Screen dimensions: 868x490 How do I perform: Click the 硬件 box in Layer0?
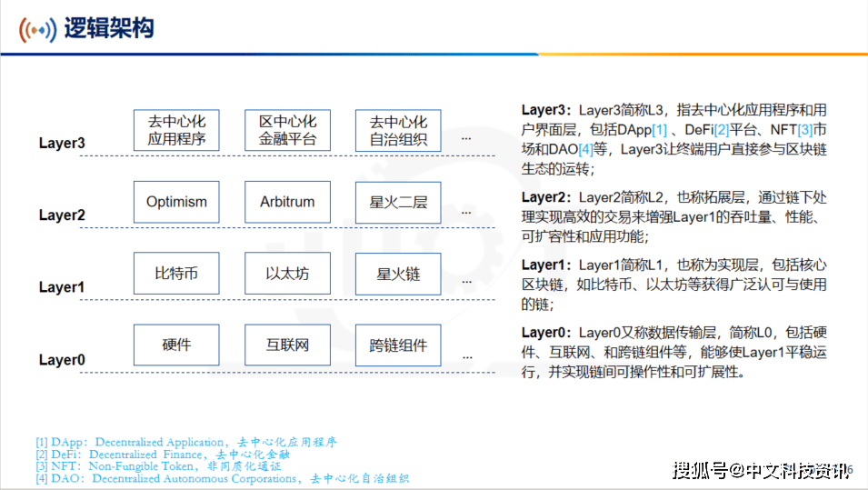tap(176, 345)
